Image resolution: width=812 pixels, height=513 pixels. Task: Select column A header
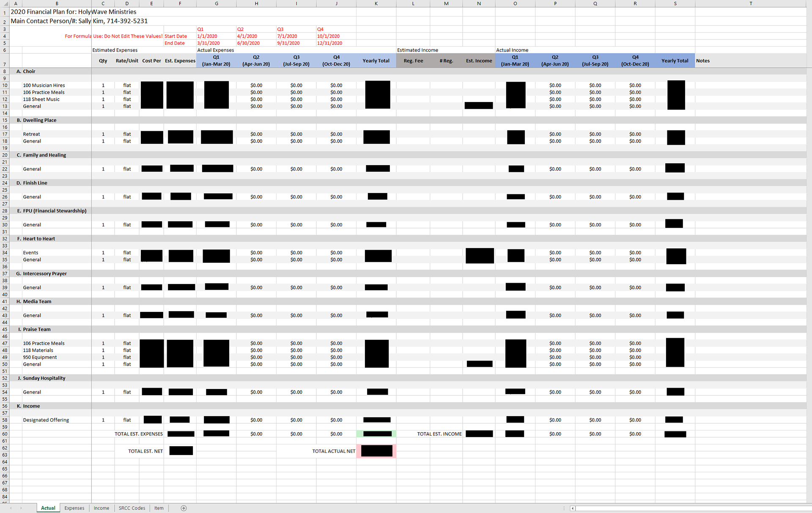[16, 3]
